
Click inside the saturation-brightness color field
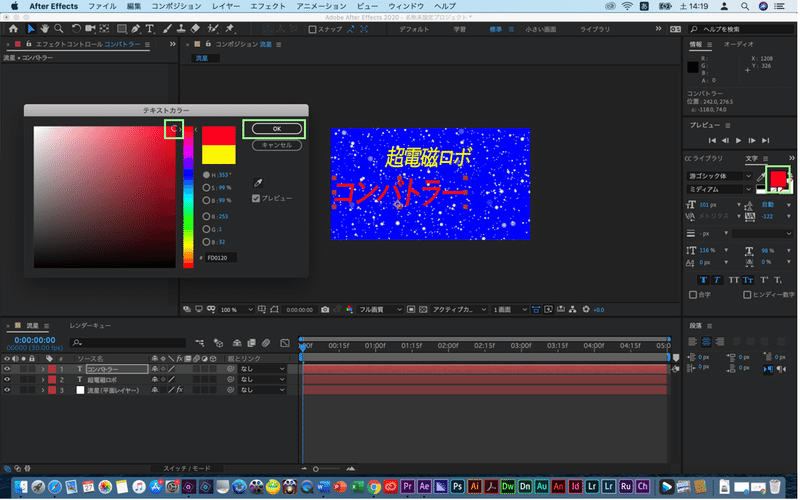pyautogui.click(x=105, y=197)
